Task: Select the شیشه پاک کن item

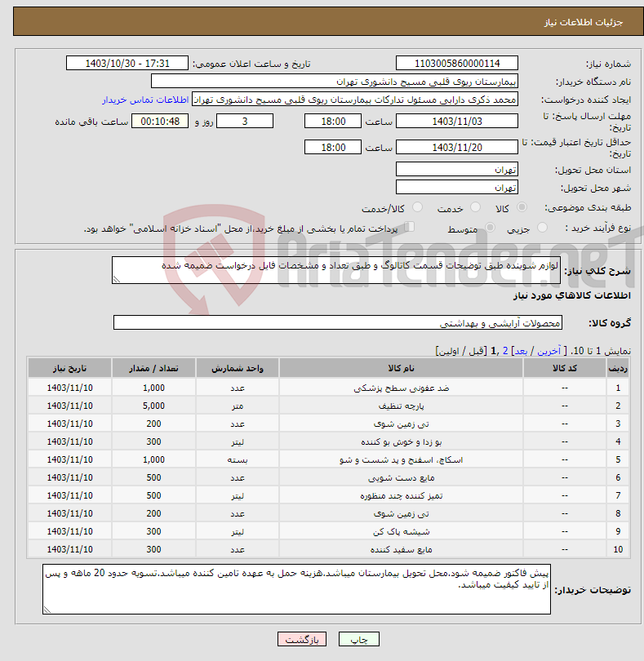Action: [401, 531]
